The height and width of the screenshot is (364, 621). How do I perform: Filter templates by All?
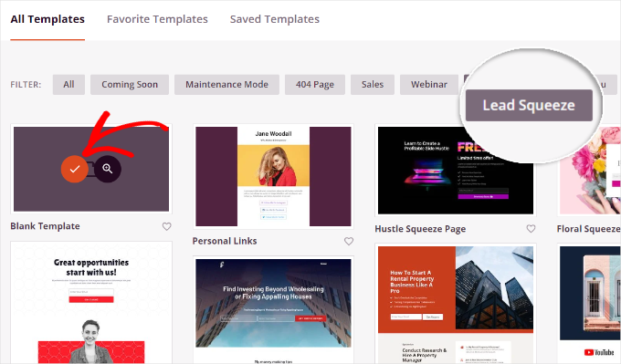pos(68,84)
